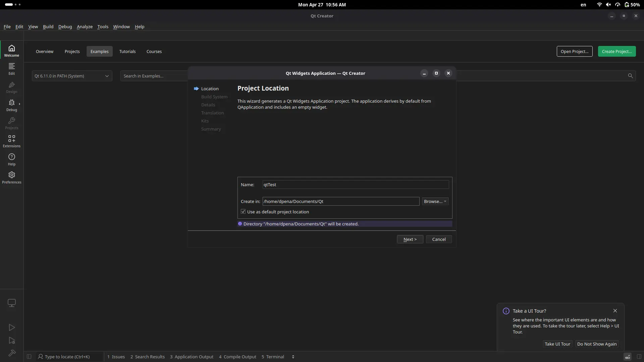Open the Debug menu
The height and width of the screenshot is (362, 644).
pos(65,27)
